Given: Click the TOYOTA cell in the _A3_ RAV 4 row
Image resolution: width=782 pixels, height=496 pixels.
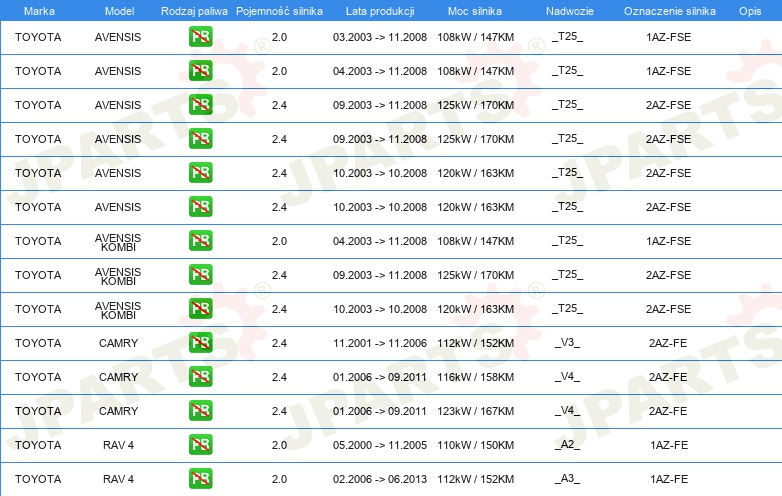Looking at the screenshot, I should tap(38, 479).
